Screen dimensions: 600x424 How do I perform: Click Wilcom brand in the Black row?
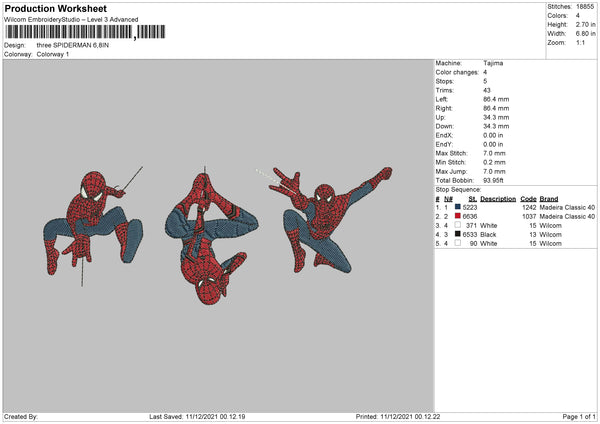click(551, 235)
